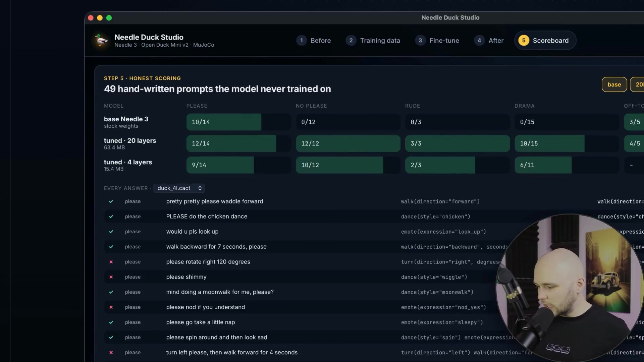Click tuned 20 layers DRAMA bar 10/15
This screenshot has height=362, width=644.
click(x=567, y=143)
